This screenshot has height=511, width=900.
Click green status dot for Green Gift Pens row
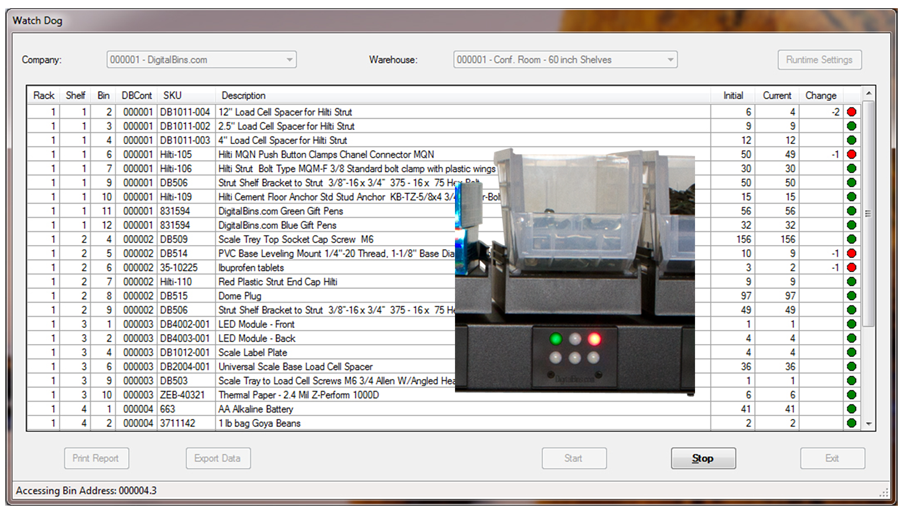(851, 211)
